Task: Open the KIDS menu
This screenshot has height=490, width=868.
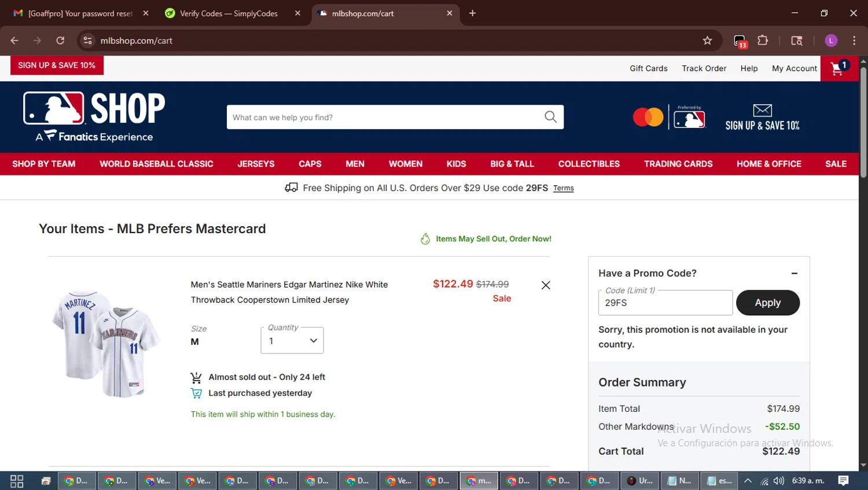Action: coord(456,164)
